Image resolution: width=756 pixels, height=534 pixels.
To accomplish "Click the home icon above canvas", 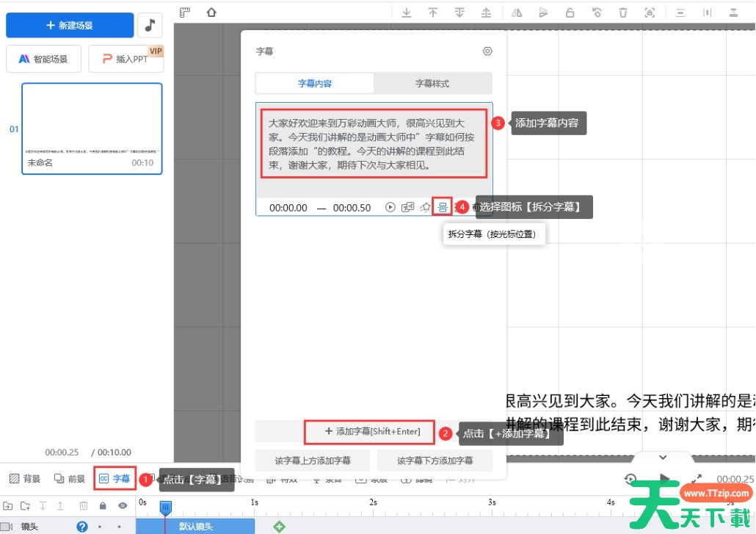I will click(211, 12).
